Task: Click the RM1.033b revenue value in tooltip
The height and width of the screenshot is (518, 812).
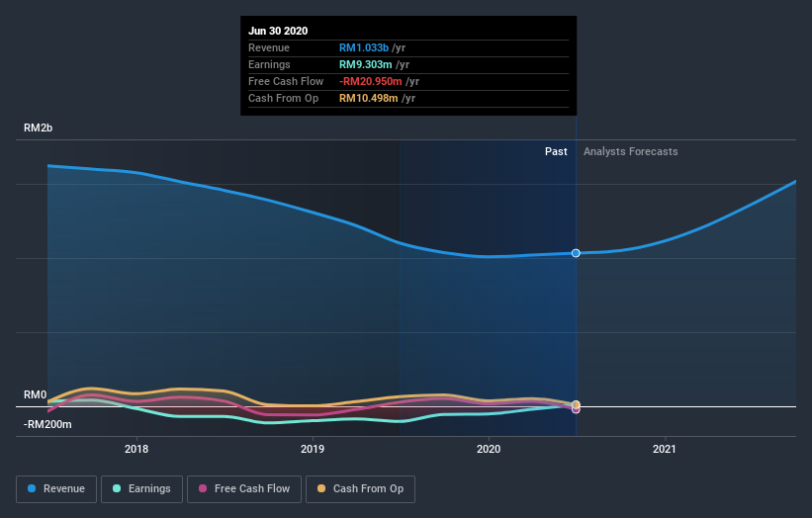Action: point(364,47)
